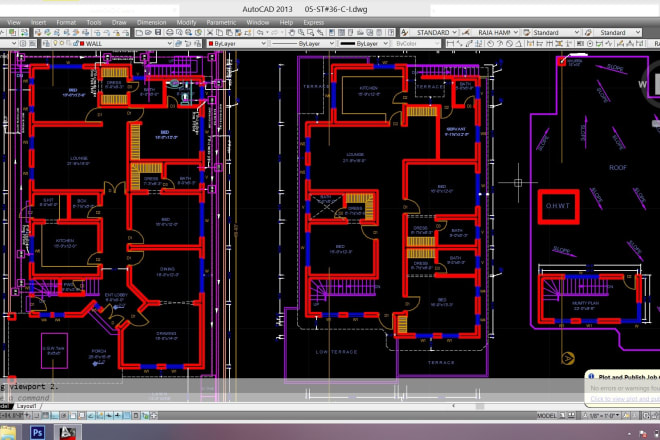Select the Radius dimension tool

click(x=490, y=43)
